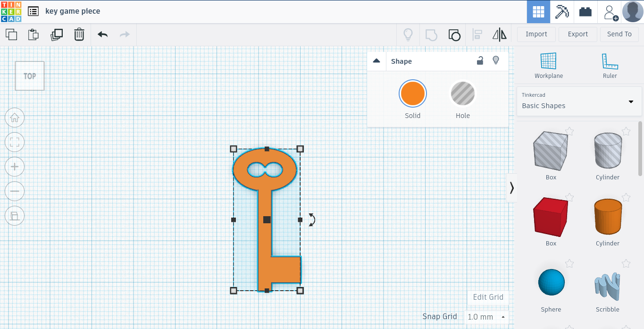
Task: Pick the striped Cylinder hole shape
Action: [608, 151]
